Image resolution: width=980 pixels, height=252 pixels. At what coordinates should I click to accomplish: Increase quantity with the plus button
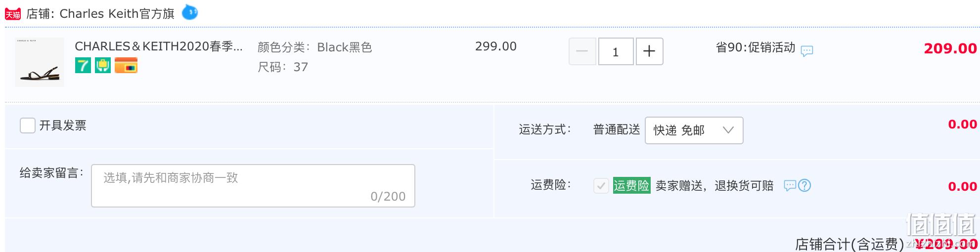click(649, 51)
